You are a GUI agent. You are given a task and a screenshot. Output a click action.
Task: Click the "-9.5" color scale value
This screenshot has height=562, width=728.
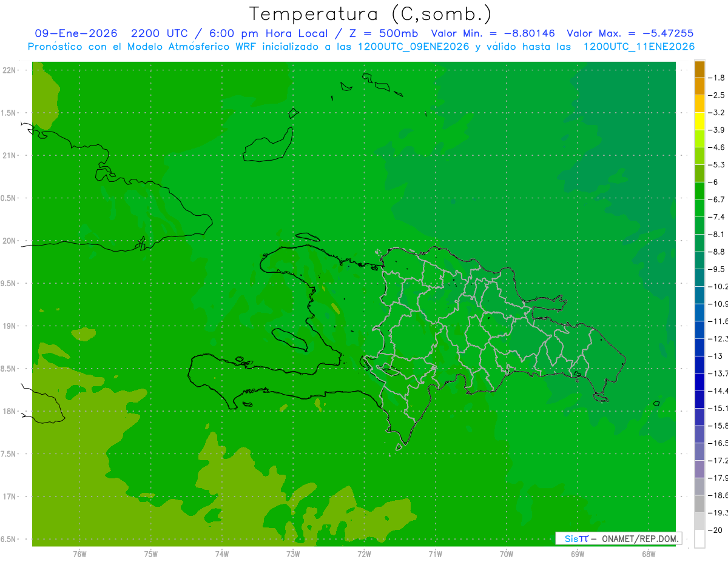(717, 269)
